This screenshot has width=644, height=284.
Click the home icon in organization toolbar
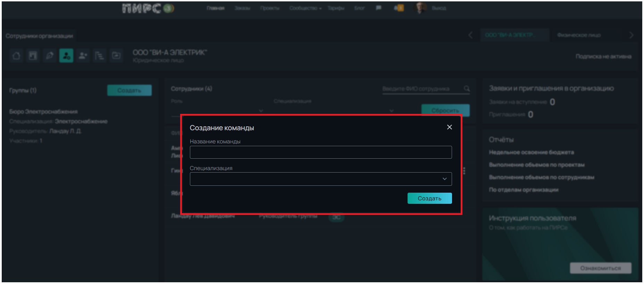pos(16,56)
